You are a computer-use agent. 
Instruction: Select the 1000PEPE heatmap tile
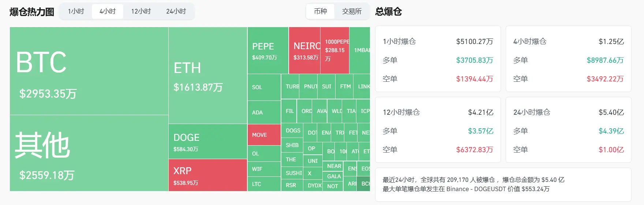click(x=335, y=51)
